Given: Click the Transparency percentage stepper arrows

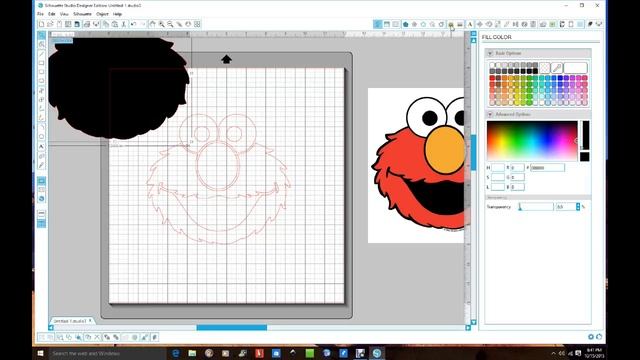Looking at the screenshot, I should point(578,207).
